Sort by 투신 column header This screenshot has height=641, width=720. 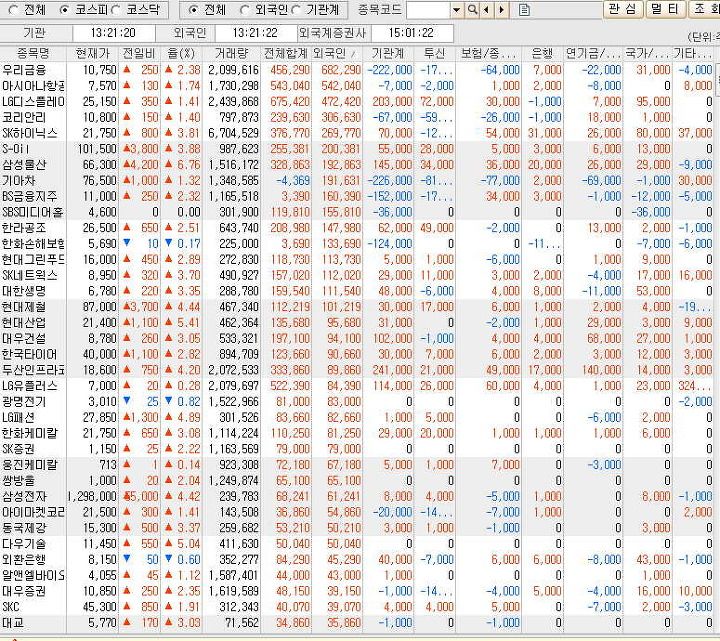click(x=435, y=53)
